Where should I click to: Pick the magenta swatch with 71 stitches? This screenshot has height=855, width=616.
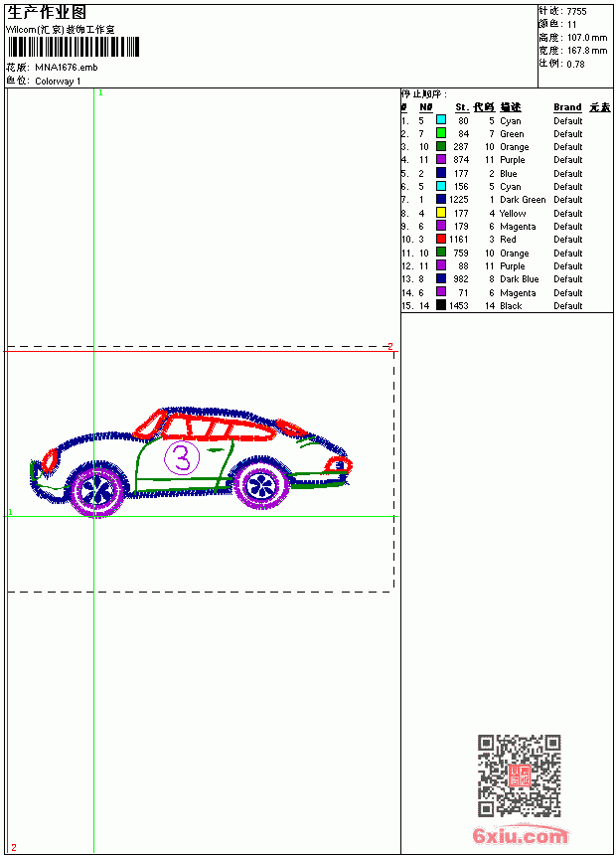click(x=441, y=292)
